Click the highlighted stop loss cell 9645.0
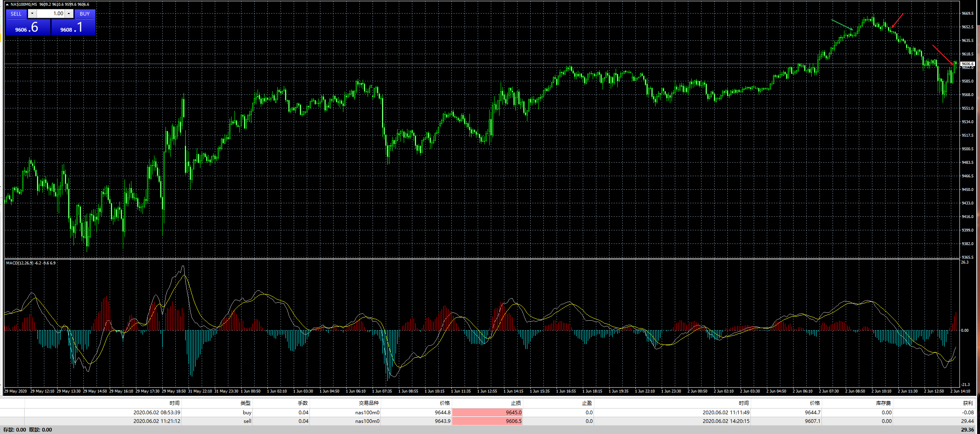This screenshot has height=434, width=980. 487,413
